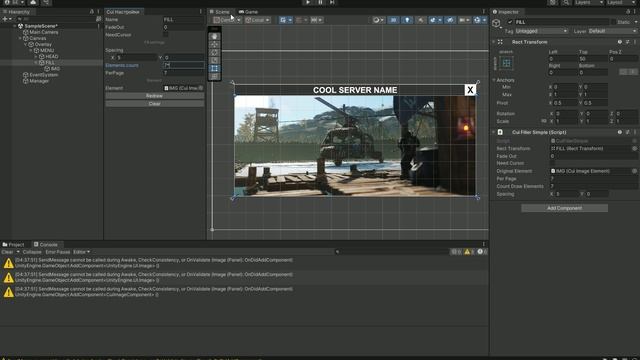Select the Rotate tool in Scene toolbar
The image size is (640, 360).
pyautogui.click(x=214, y=52)
